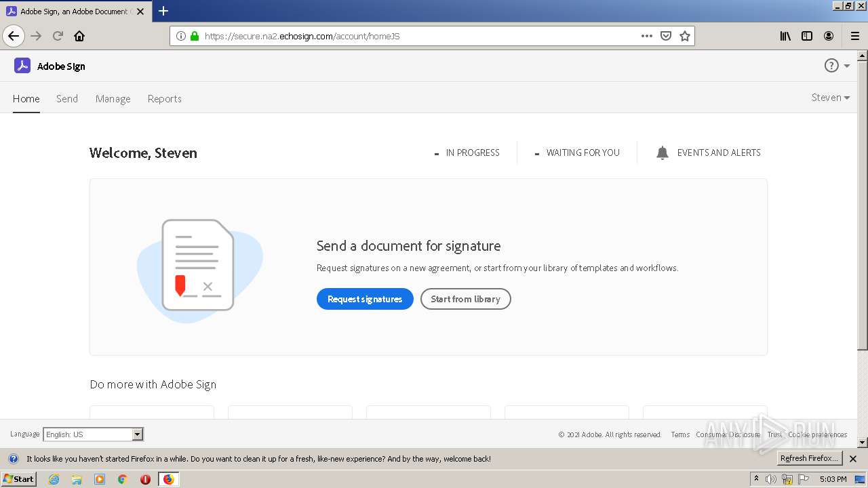Close the Adobe Sign browser tab
Viewport: 868px width, 488px height.
pos(141,12)
